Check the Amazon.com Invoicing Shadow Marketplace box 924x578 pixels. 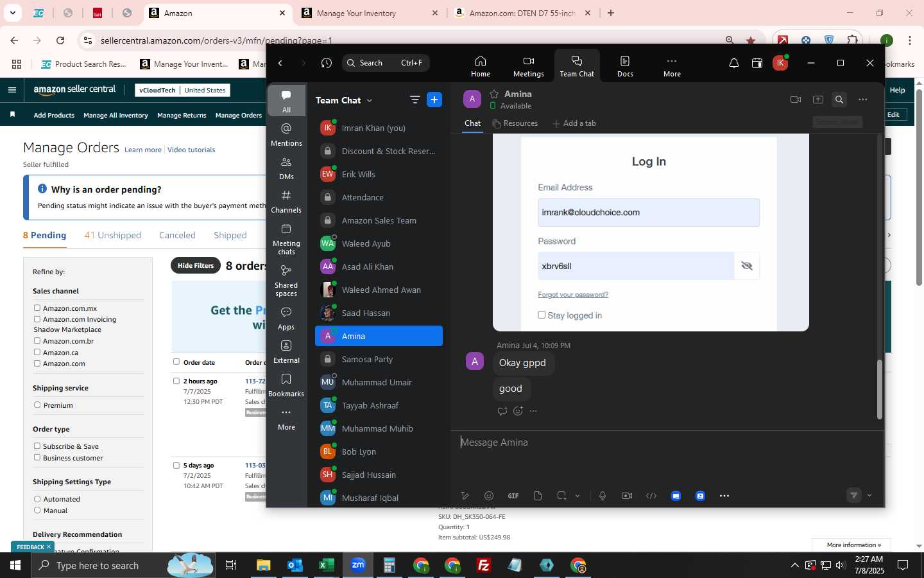(x=37, y=319)
